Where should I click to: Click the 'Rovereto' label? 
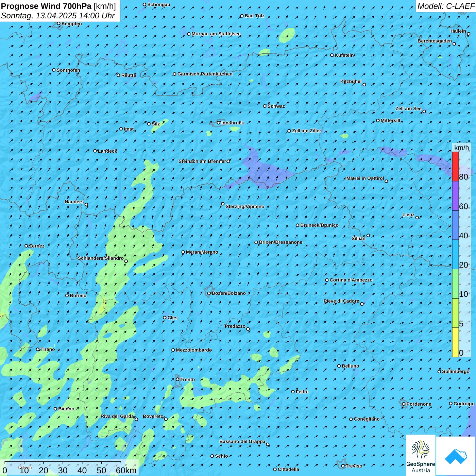[153, 416]
